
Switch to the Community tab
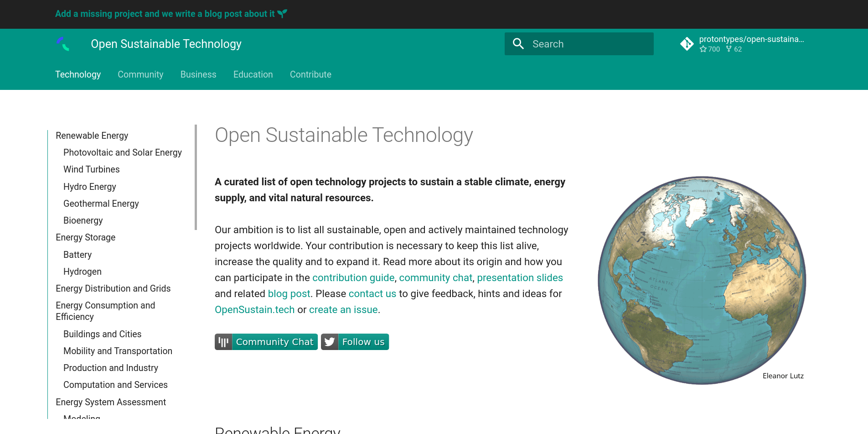[140, 74]
